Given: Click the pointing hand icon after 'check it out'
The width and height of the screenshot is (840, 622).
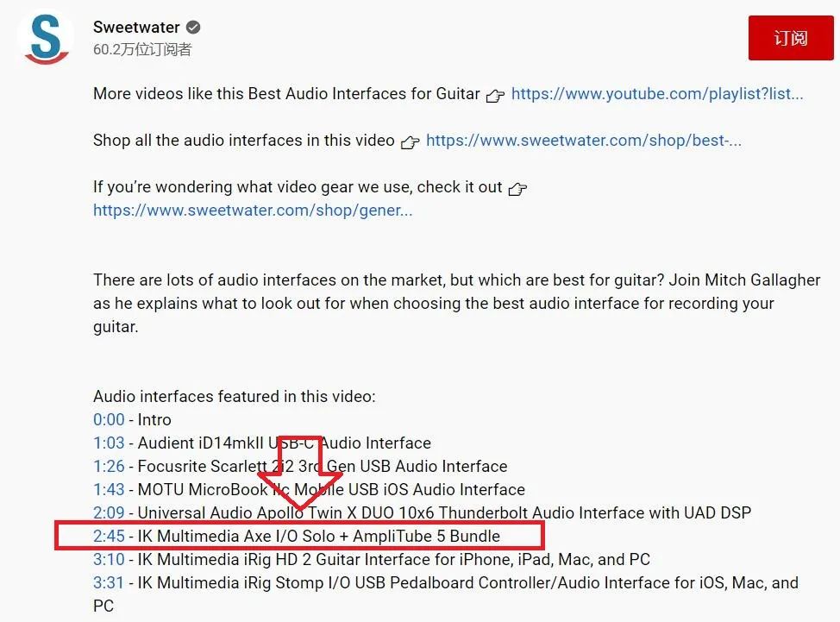Looking at the screenshot, I should pyautogui.click(x=517, y=189).
